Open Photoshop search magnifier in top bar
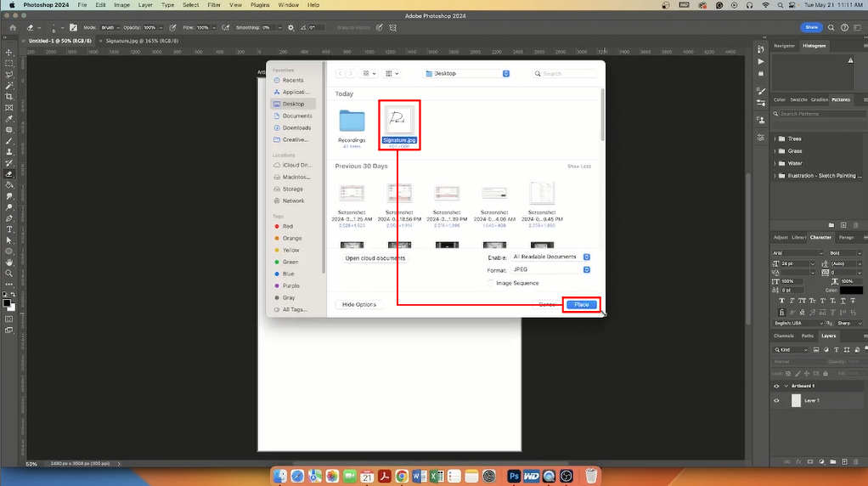This screenshot has width=868, height=486. tap(831, 28)
